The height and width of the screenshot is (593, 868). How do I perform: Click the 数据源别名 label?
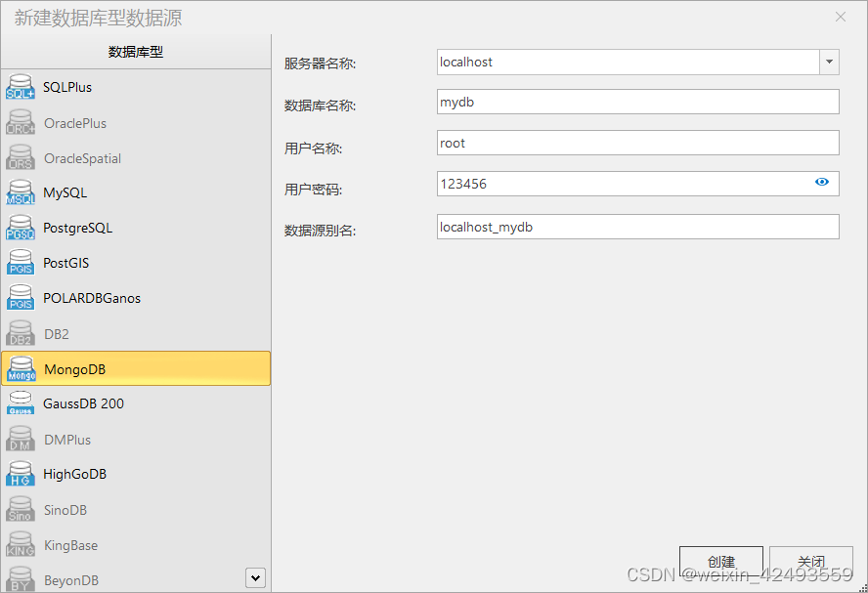pyautogui.click(x=320, y=231)
